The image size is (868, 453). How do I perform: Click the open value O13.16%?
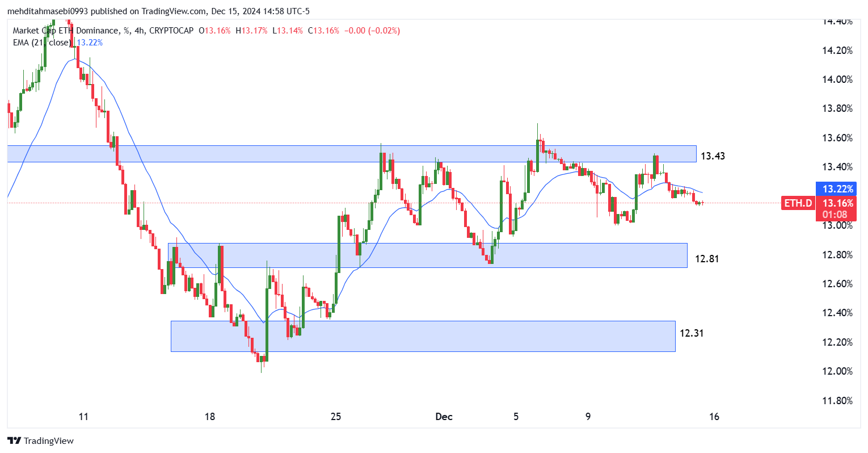(x=214, y=31)
